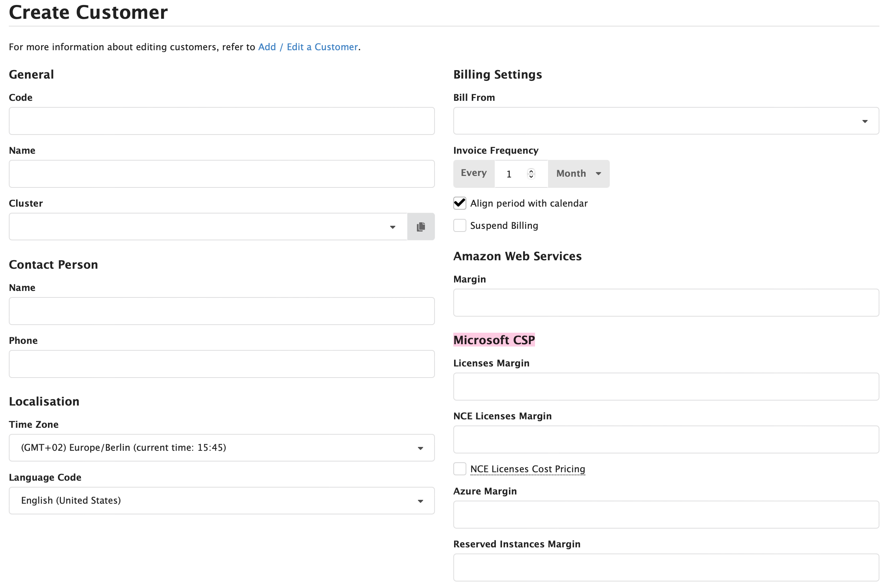Open the Edit a Customer link

[322, 47]
